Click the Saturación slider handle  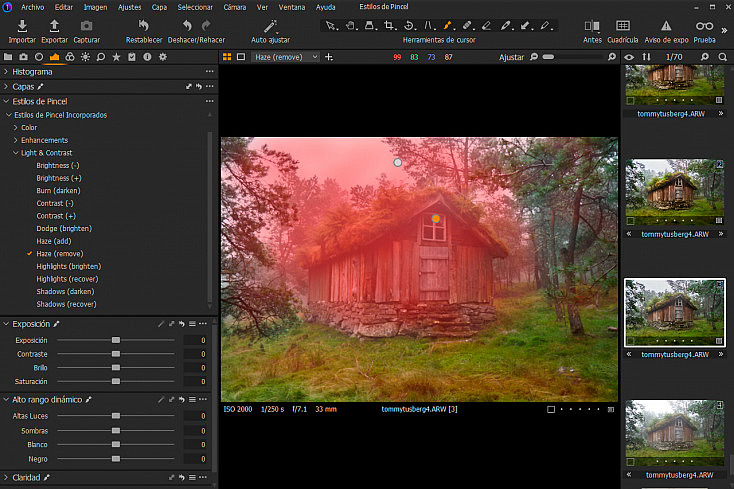[116, 381]
